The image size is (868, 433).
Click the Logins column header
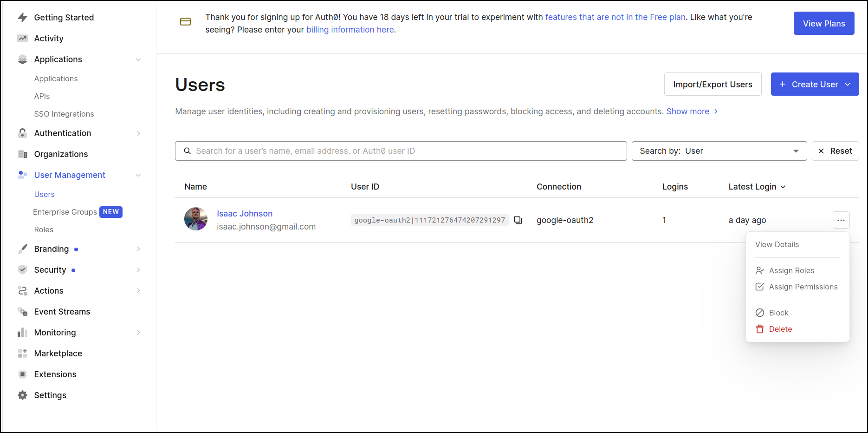click(675, 187)
